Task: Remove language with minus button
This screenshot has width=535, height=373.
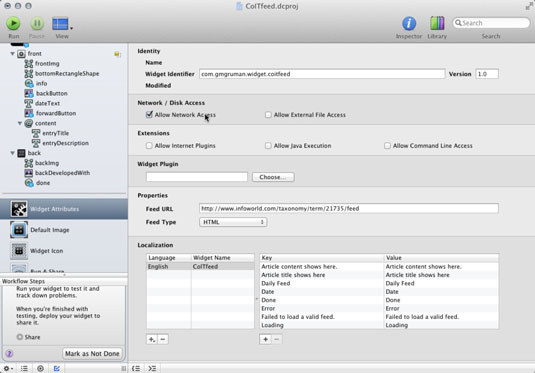Action: coord(163,339)
